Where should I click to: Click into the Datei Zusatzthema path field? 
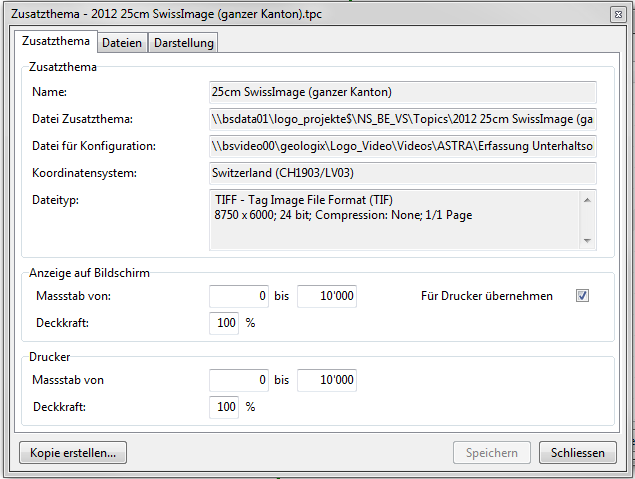click(402, 120)
